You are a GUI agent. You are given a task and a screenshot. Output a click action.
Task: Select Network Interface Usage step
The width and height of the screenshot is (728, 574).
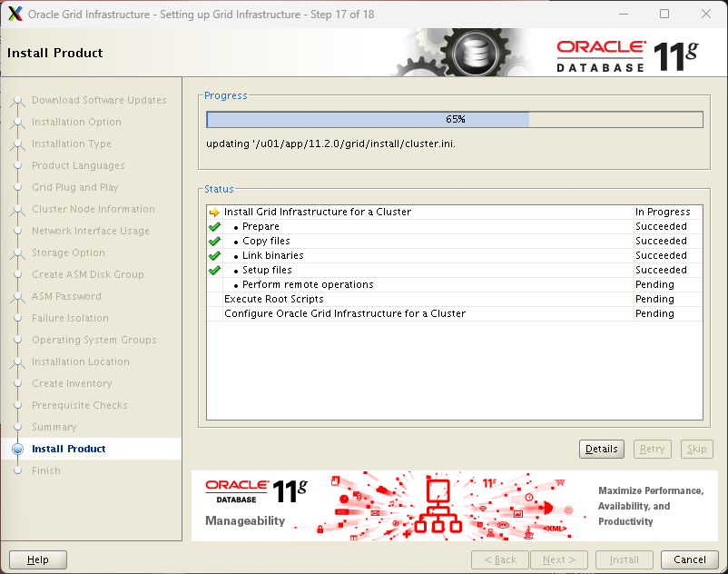(91, 231)
